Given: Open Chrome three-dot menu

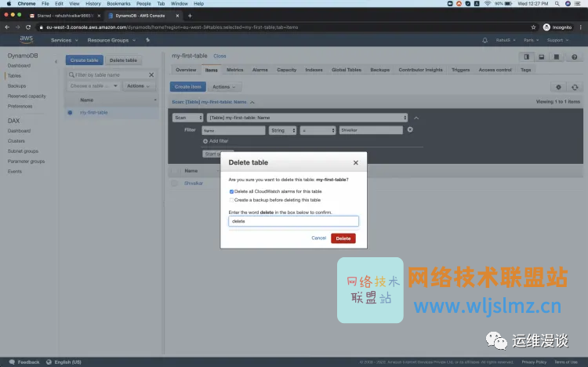Looking at the screenshot, I should click(581, 27).
